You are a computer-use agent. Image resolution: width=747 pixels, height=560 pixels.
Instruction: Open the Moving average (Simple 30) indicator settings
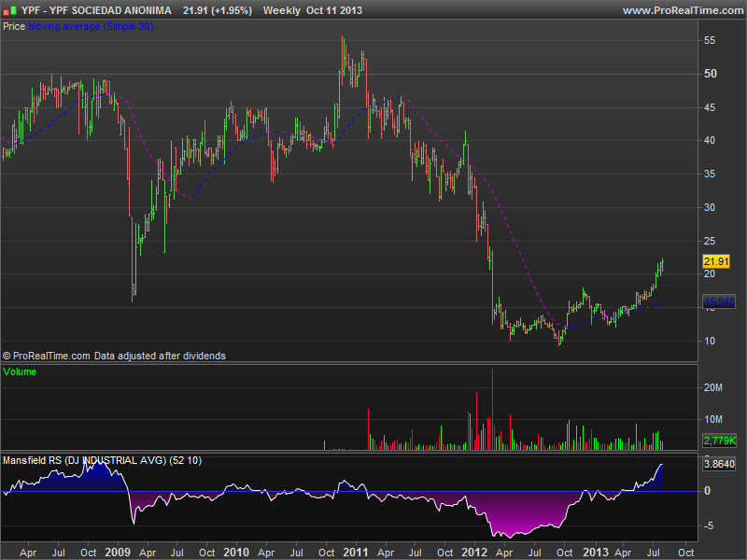91,27
